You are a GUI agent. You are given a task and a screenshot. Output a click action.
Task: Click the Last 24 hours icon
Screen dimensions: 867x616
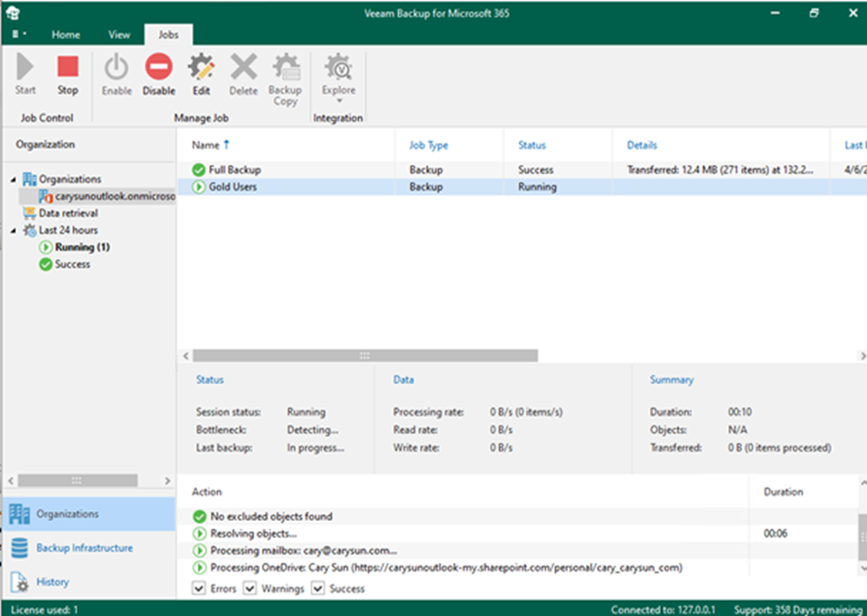click(29, 230)
